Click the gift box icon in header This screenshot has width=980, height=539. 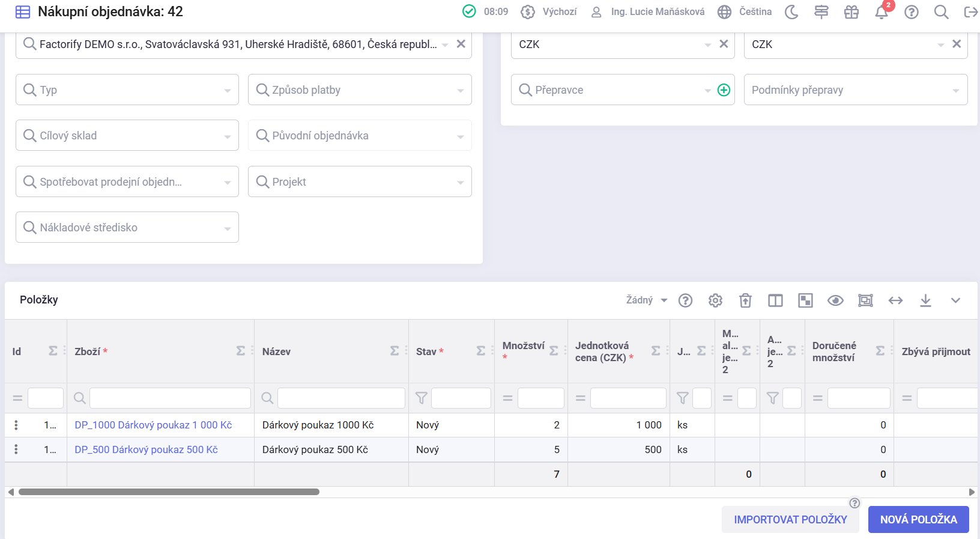tap(851, 12)
